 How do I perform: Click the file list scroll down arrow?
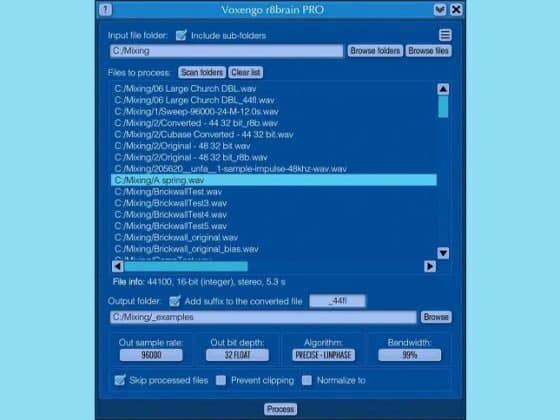click(x=443, y=253)
